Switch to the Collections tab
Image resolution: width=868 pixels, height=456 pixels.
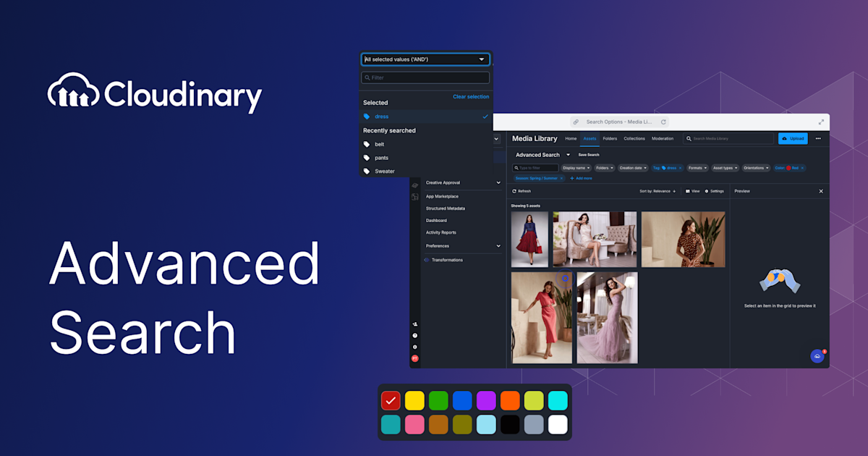pyautogui.click(x=634, y=138)
